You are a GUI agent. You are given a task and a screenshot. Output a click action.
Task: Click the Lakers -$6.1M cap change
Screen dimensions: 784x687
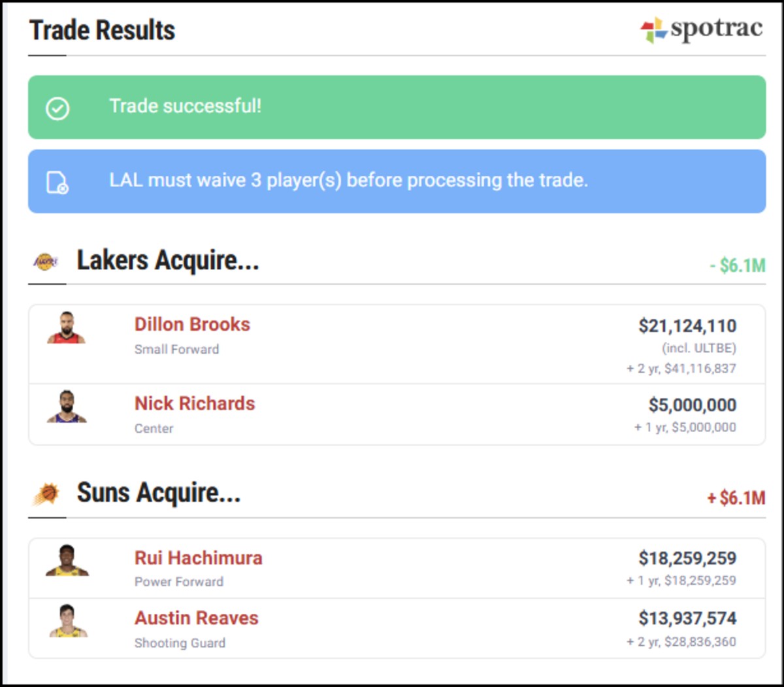pos(737,265)
